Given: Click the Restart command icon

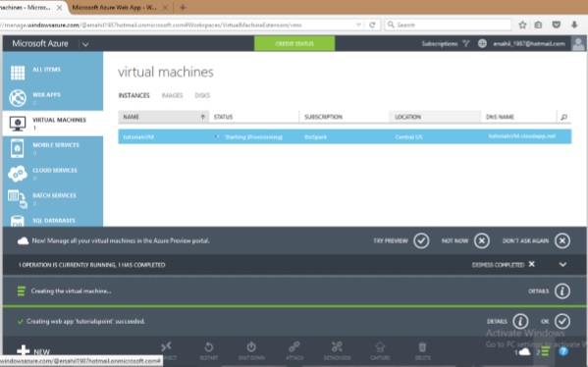Looking at the screenshot, I should (x=209, y=346).
